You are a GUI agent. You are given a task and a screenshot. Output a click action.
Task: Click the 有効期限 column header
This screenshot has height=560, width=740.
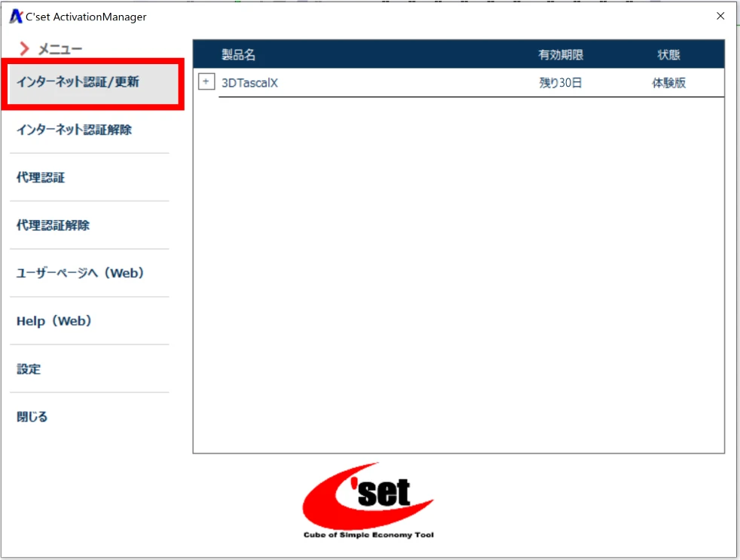560,55
